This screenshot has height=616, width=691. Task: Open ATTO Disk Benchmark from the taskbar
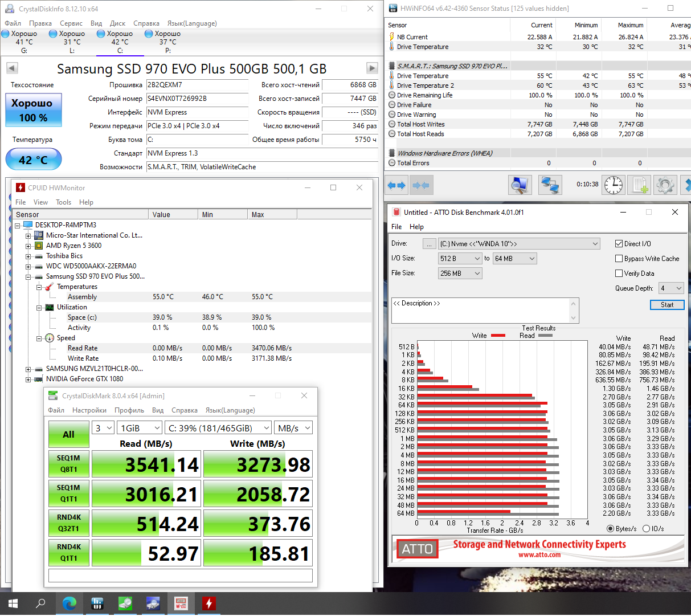(181, 603)
